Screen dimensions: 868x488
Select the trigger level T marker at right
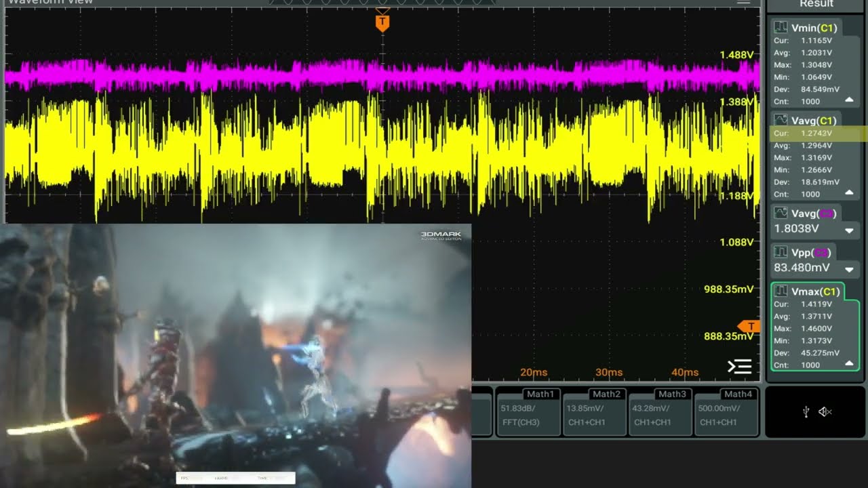pos(749,327)
